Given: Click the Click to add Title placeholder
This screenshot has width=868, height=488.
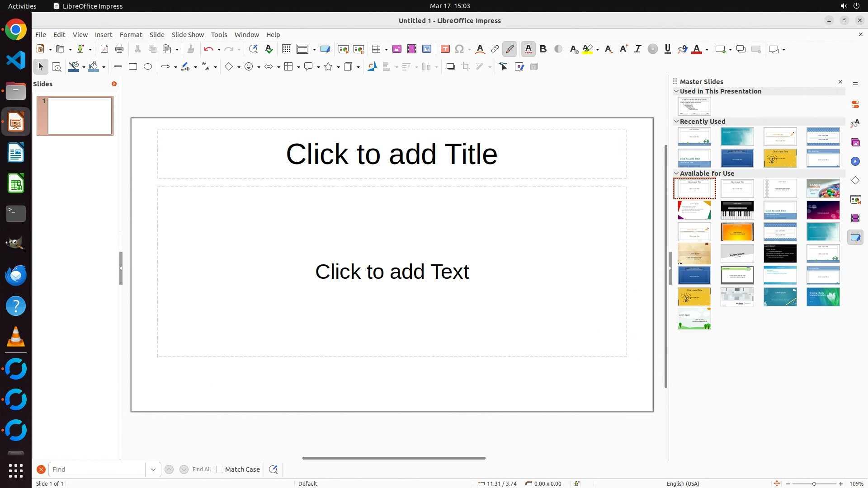Looking at the screenshot, I should (392, 154).
